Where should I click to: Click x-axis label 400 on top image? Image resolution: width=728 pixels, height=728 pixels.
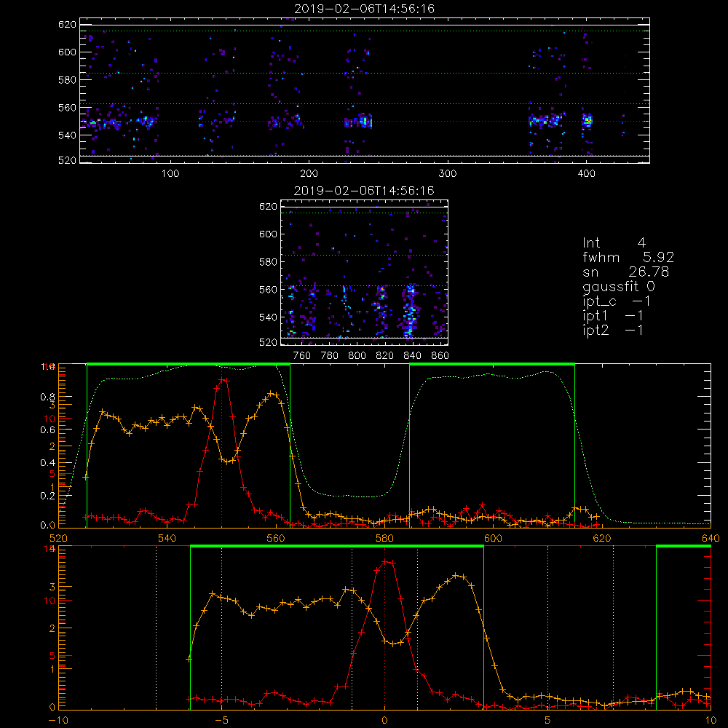586,174
